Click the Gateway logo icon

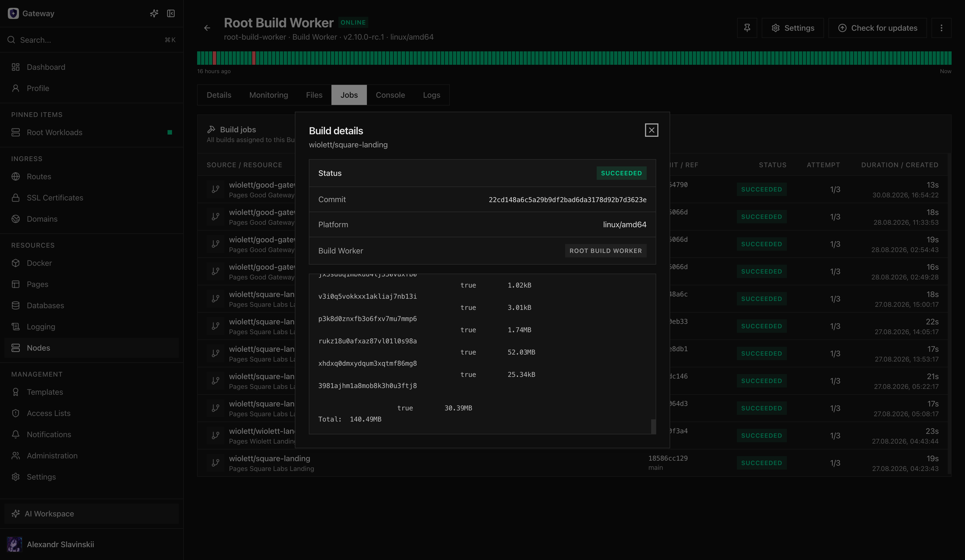(13, 13)
